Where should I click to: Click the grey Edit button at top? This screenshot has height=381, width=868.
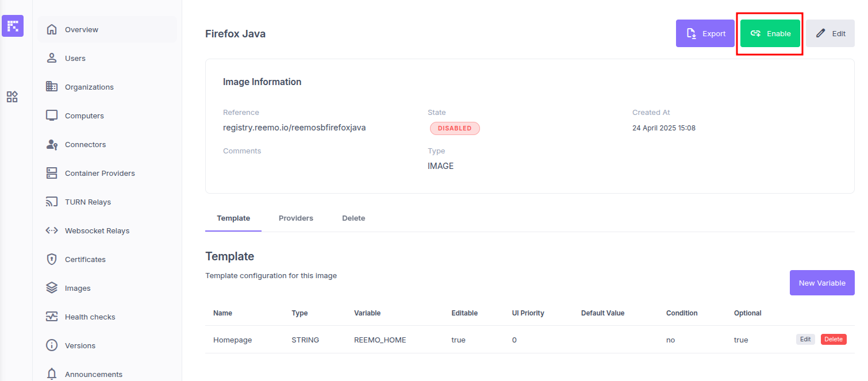tap(830, 33)
